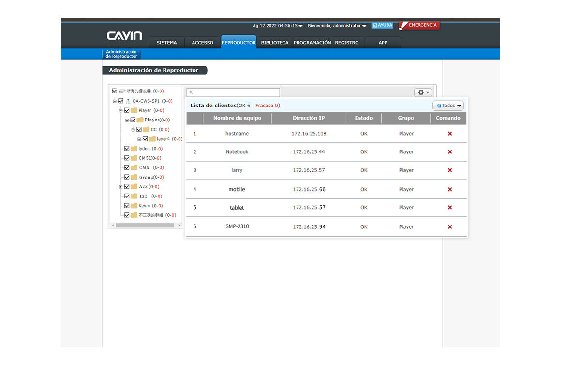Image resolution: width=567 pixels, height=392 pixels.
Task: Click the layer4 folder icon
Action: pyautogui.click(x=152, y=139)
